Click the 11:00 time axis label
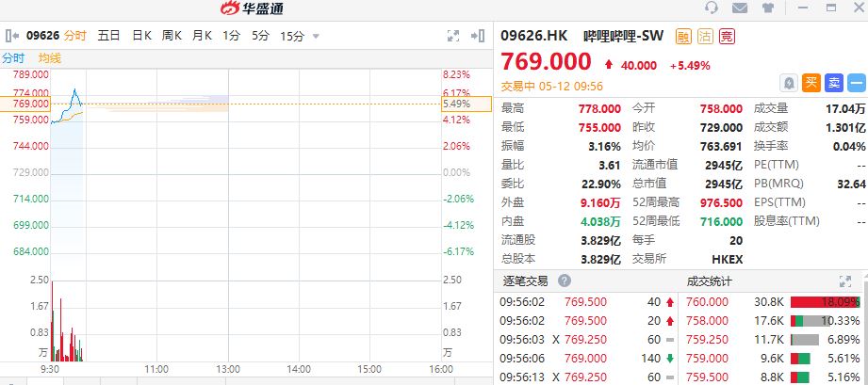Viewport: 868px width, 385px height. [x=157, y=369]
